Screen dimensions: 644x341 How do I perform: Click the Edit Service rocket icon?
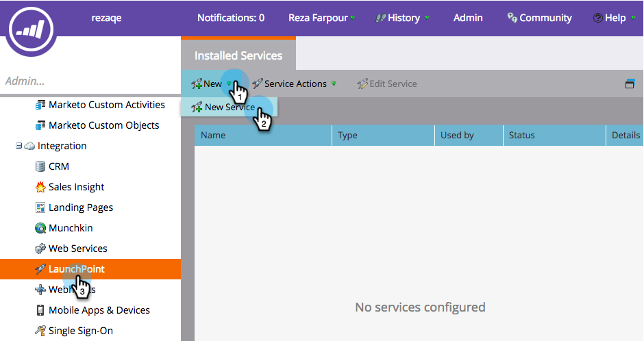[x=362, y=84]
